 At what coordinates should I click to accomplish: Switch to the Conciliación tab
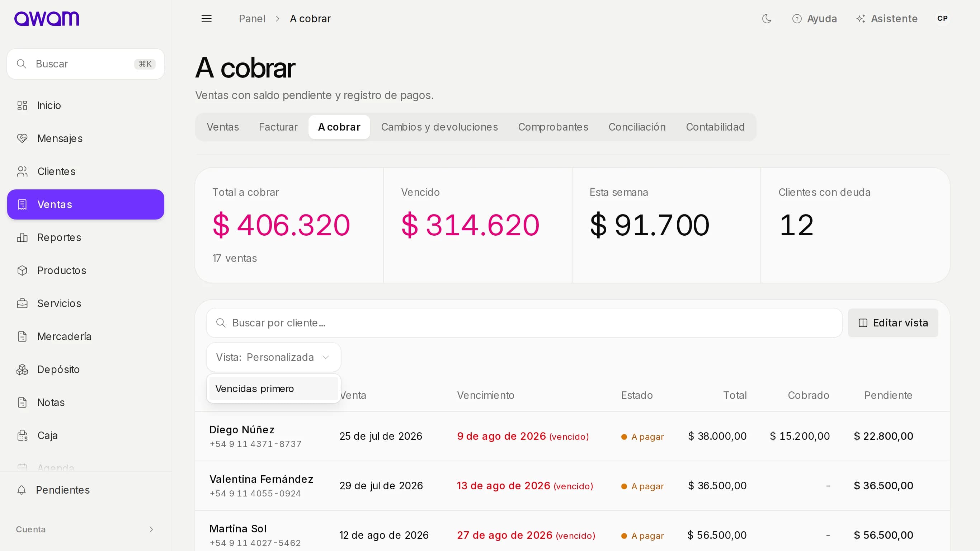pos(637,127)
